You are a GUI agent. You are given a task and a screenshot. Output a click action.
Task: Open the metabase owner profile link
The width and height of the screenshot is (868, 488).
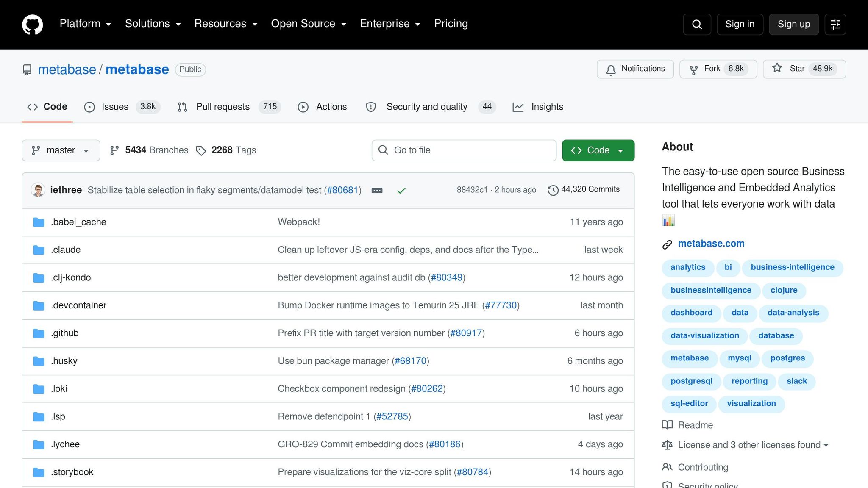[67, 69]
